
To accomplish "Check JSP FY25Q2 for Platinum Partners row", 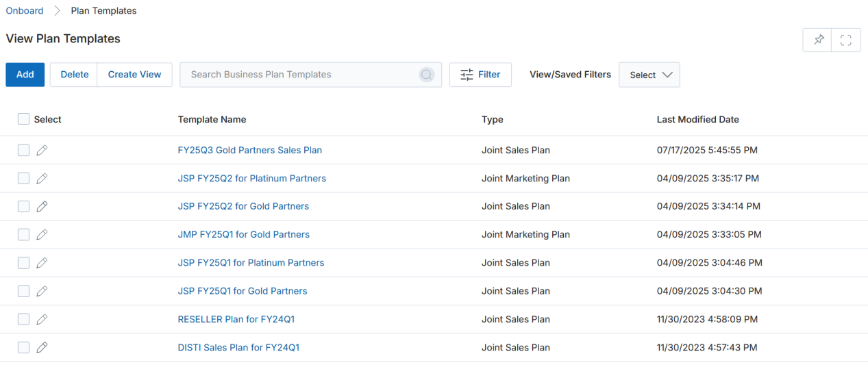I will pyautogui.click(x=23, y=178).
